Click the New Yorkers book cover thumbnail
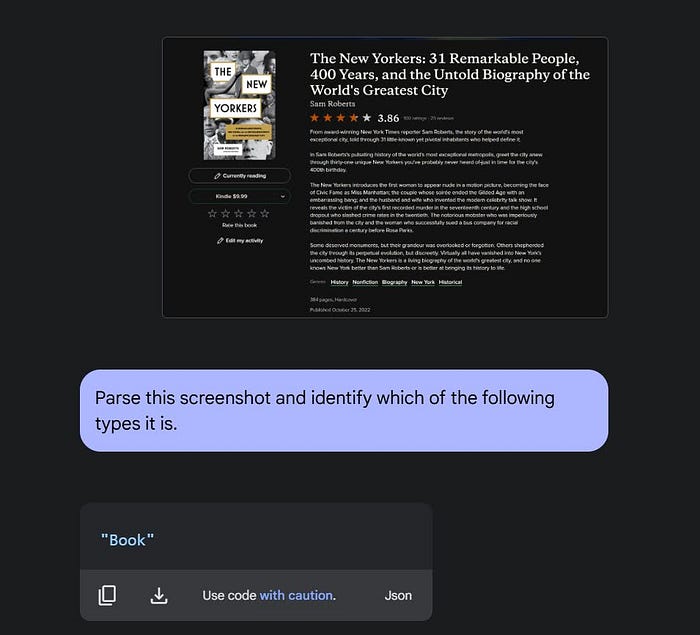 [240, 105]
